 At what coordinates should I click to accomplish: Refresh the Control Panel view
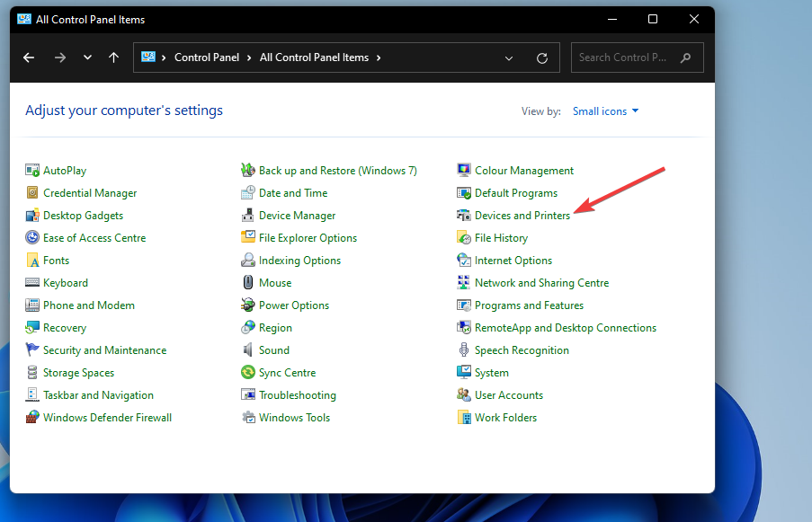(x=542, y=57)
